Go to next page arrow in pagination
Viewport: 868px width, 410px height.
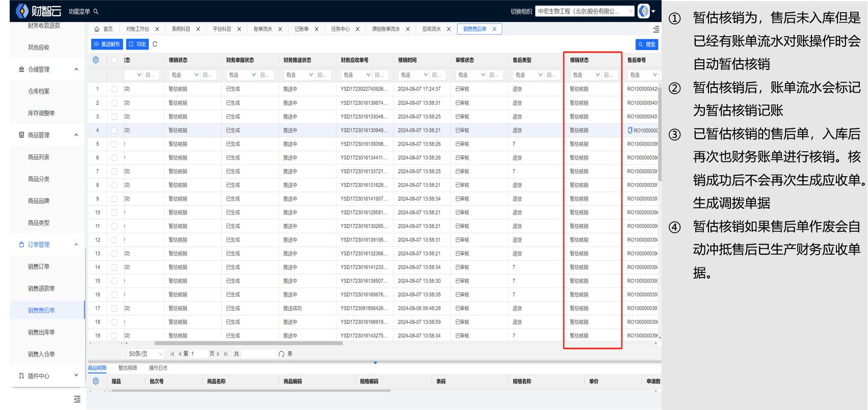click(218, 354)
